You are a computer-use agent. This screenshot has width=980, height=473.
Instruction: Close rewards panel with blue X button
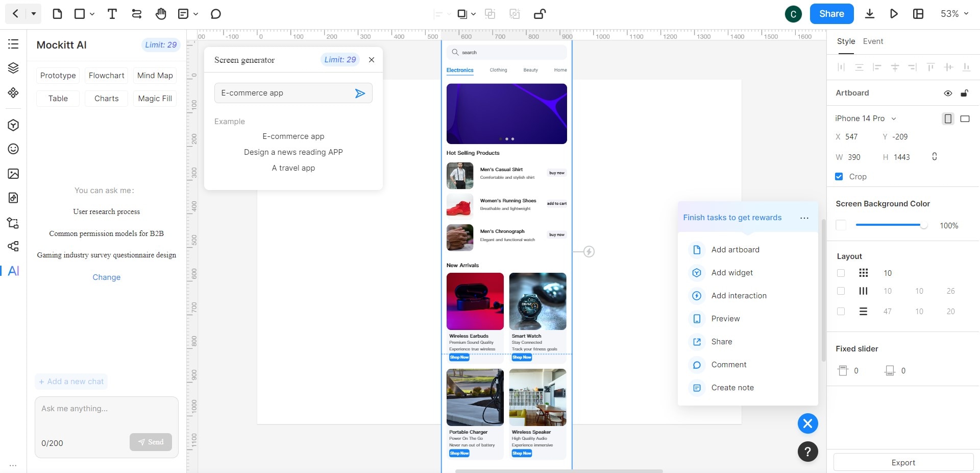tap(807, 423)
